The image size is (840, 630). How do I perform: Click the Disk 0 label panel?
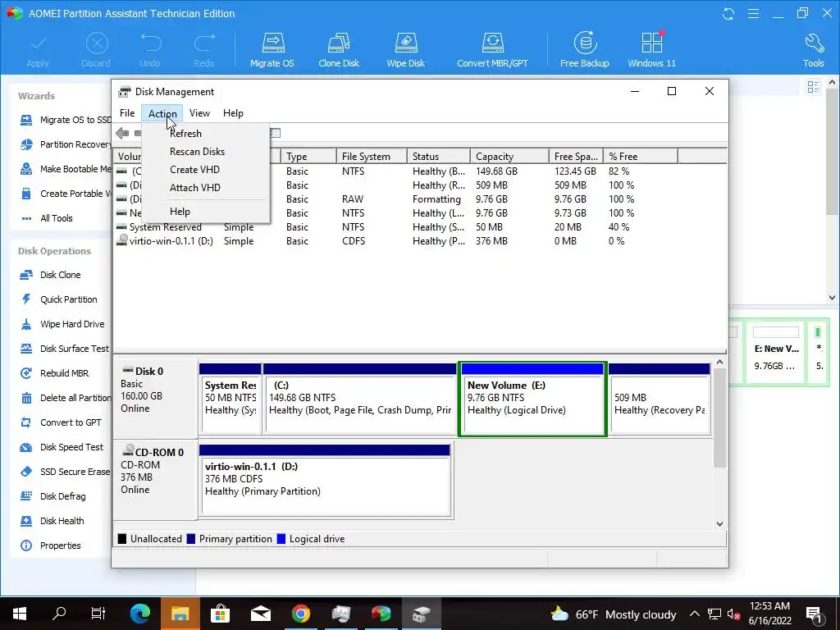pos(155,399)
